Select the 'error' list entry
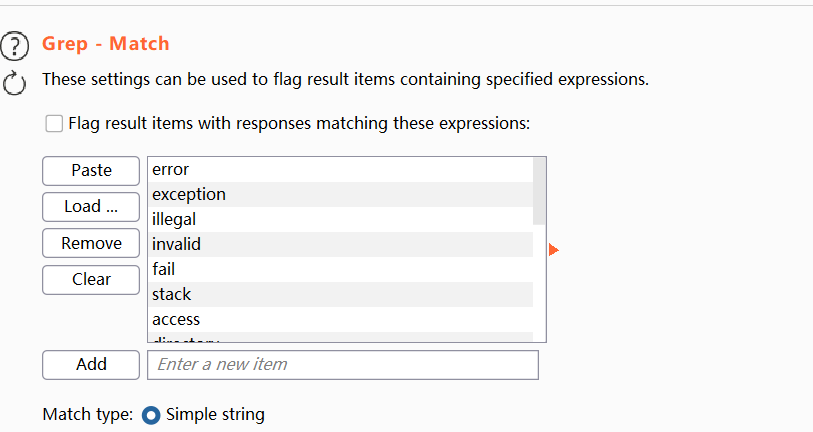The width and height of the screenshot is (813, 432). pos(340,170)
